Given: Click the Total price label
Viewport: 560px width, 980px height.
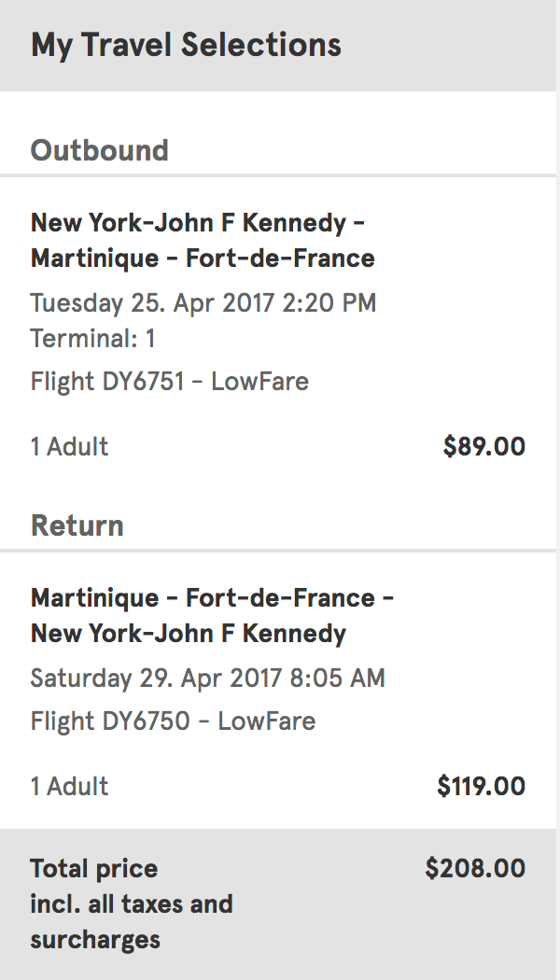Looking at the screenshot, I should 93,869.
